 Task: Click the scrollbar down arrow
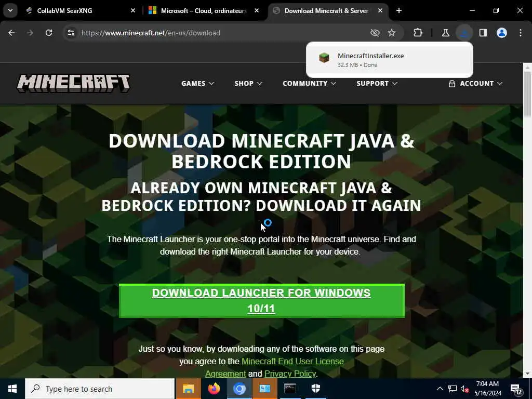click(527, 373)
